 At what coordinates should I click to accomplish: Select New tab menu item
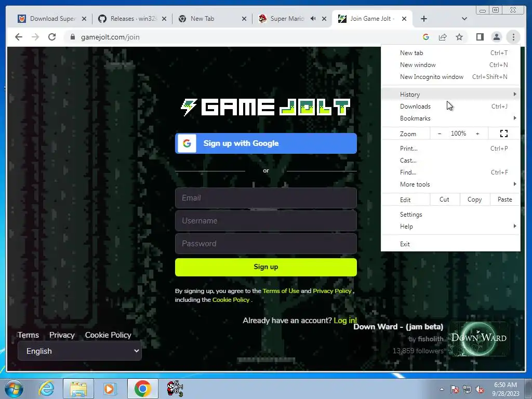click(x=450, y=53)
